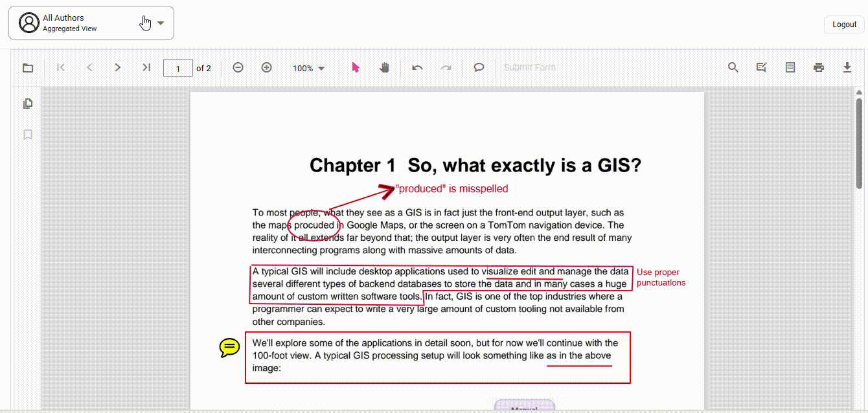Toggle the bookmarks sidebar panel
This screenshot has height=413, width=868.
27,135
